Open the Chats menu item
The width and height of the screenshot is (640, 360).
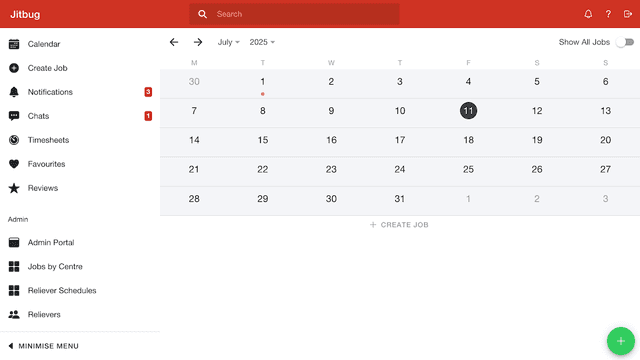[x=80, y=116]
